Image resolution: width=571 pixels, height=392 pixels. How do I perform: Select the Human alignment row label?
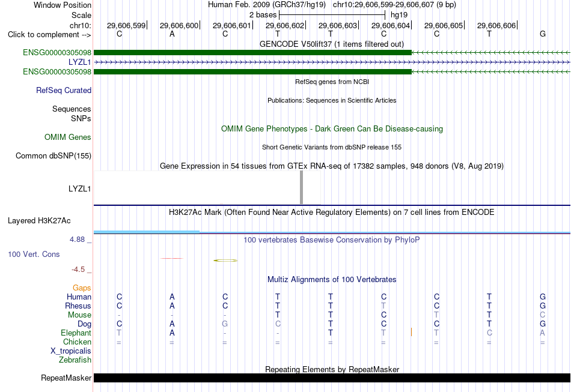click(79, 297)
